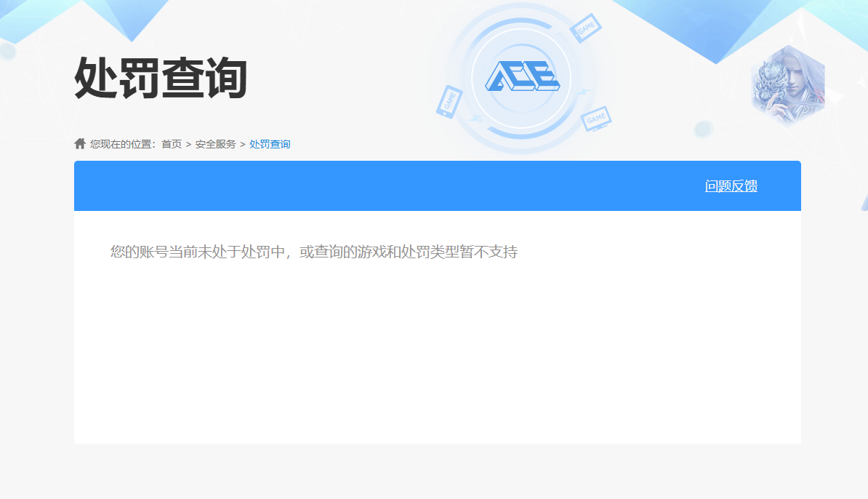Select the blue 处罚查询 breadcrumb item
The image size is (868, 499).
click(x=270, y=144)
